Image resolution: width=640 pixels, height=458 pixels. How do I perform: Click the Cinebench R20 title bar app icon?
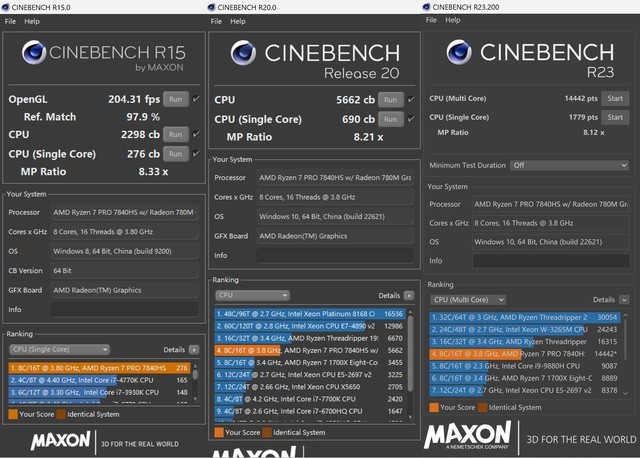[212, 7]
